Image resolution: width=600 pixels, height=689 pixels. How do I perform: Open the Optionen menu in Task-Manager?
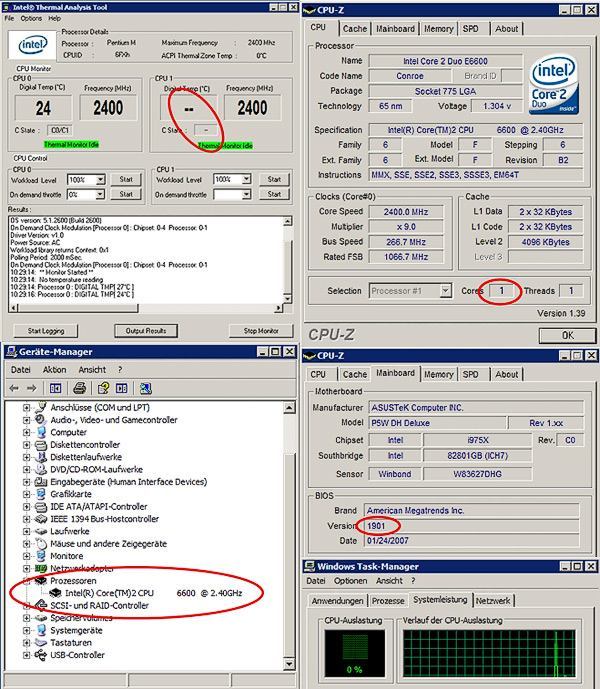pyautogui.click(x=350, y=581)
